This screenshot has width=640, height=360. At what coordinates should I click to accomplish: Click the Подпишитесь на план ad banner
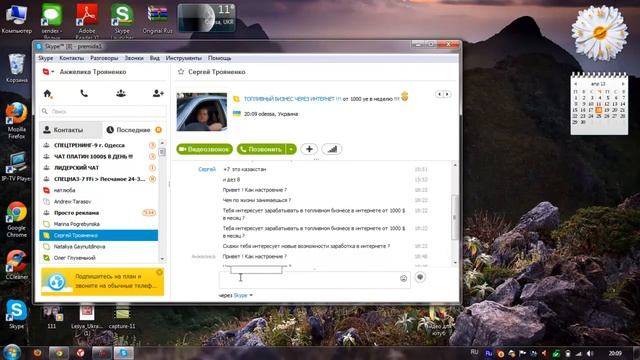click(102, 281)
